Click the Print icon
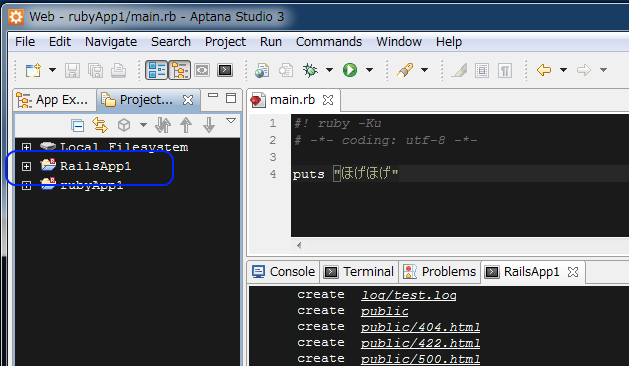The height and width of the screenshot is (366, 629). 118,70
